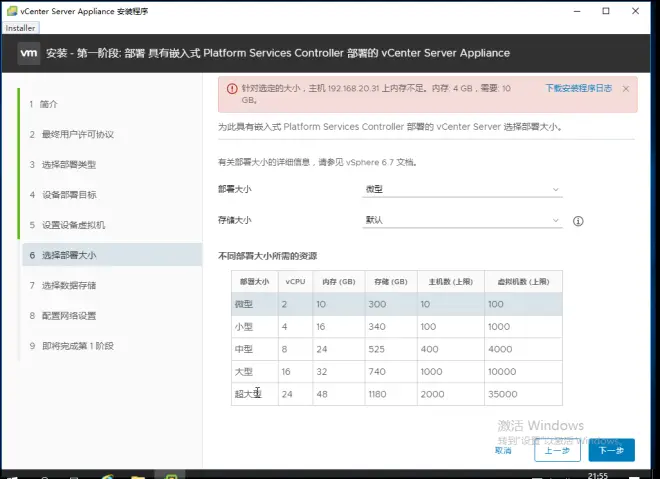The height and width of the screenshot is (479, 660).
Task: Click the vCPU column header
Action: (x=295, y=282)
